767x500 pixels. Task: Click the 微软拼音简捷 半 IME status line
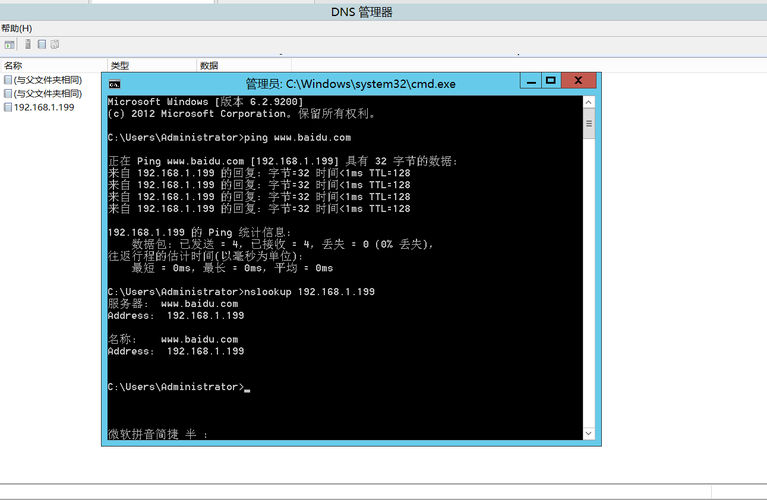click(158, 434)
